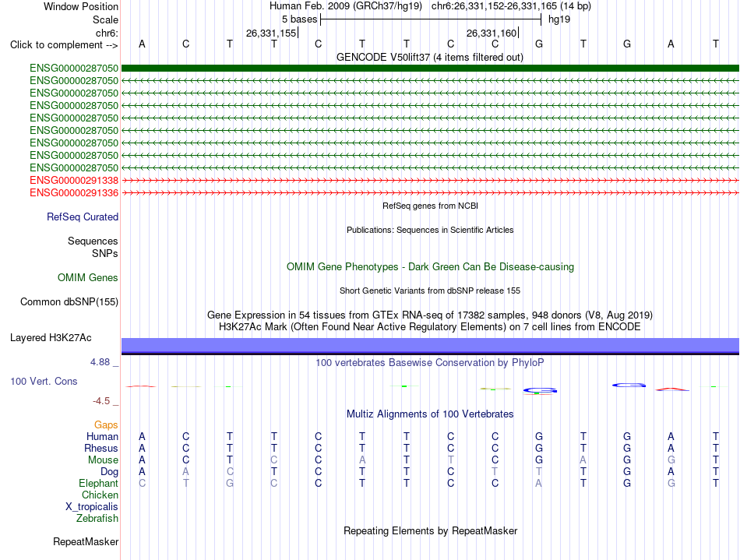Select the chr6:26,331,152-26,331,165 (14 bp) coordinates
Image resolution: width=740 pixels, height=560 pixels.
pos(511,6)
